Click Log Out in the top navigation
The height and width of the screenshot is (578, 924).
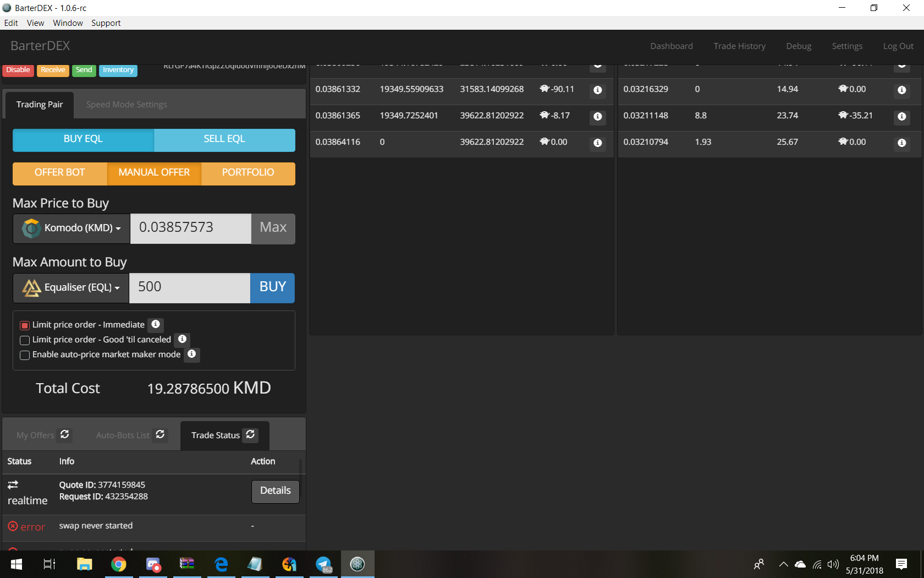click(898, 46)
